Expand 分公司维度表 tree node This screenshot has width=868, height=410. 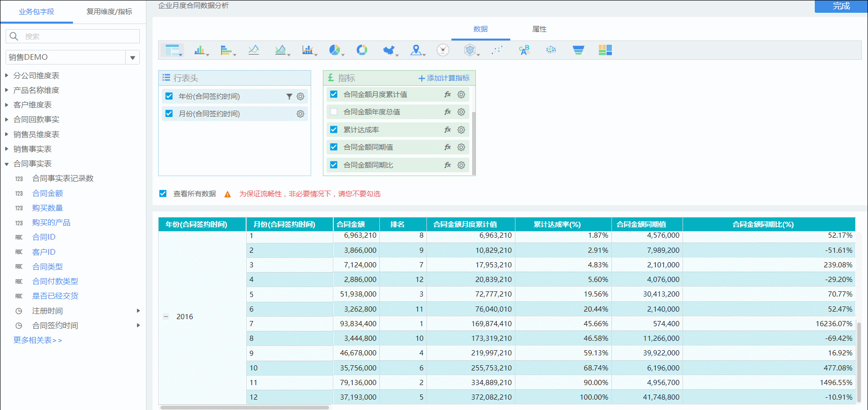tap(7, 75)
